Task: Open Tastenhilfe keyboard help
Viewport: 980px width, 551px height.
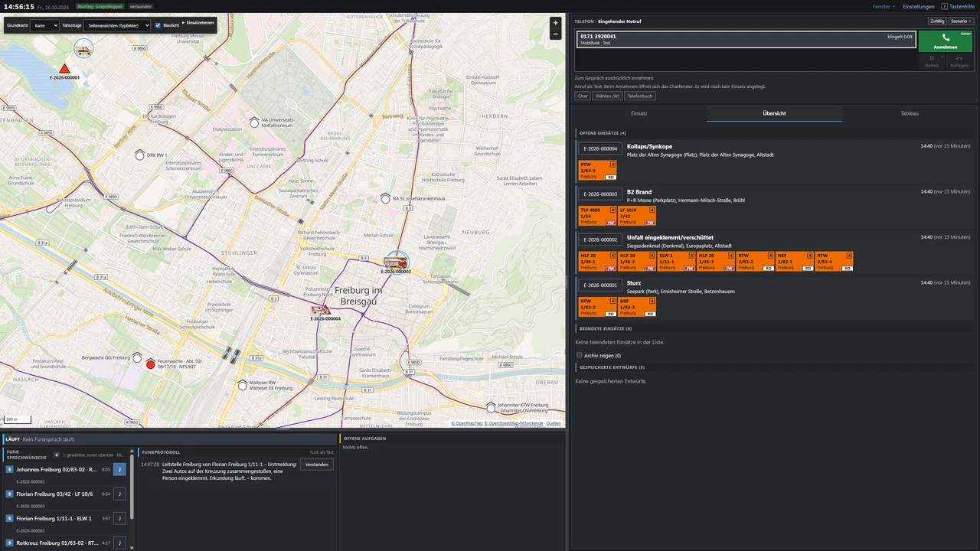Action: [x=959, y=6]
